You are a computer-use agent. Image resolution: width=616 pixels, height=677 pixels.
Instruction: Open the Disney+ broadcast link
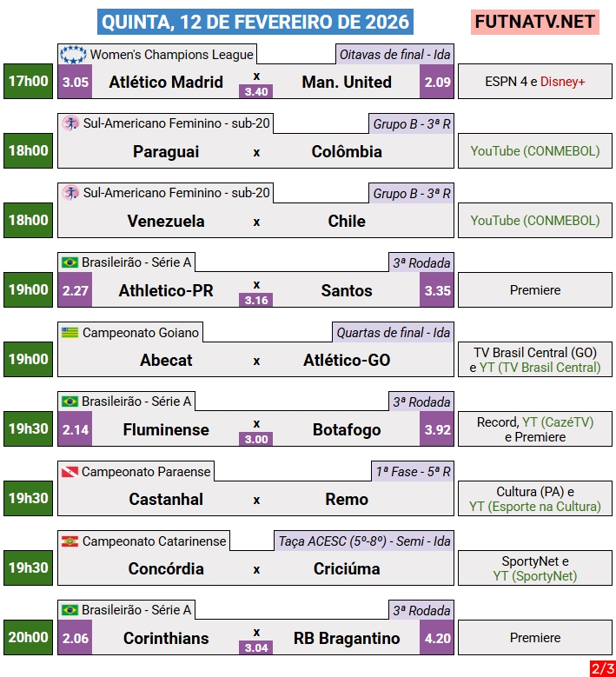coord(562,82)
